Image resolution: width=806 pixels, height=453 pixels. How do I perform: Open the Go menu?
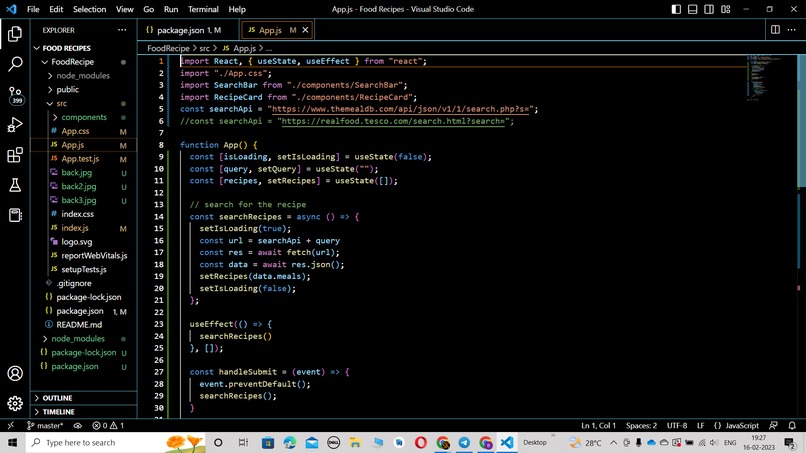(x=149, y=9)
